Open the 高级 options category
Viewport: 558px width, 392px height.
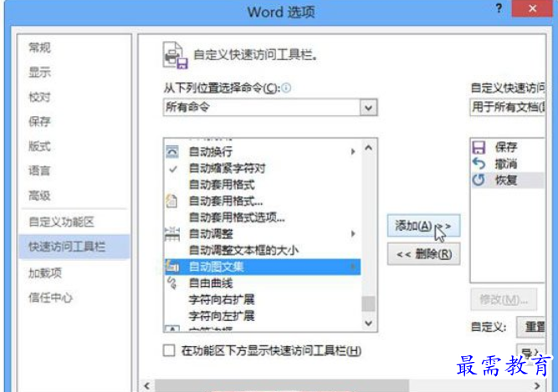39,195
